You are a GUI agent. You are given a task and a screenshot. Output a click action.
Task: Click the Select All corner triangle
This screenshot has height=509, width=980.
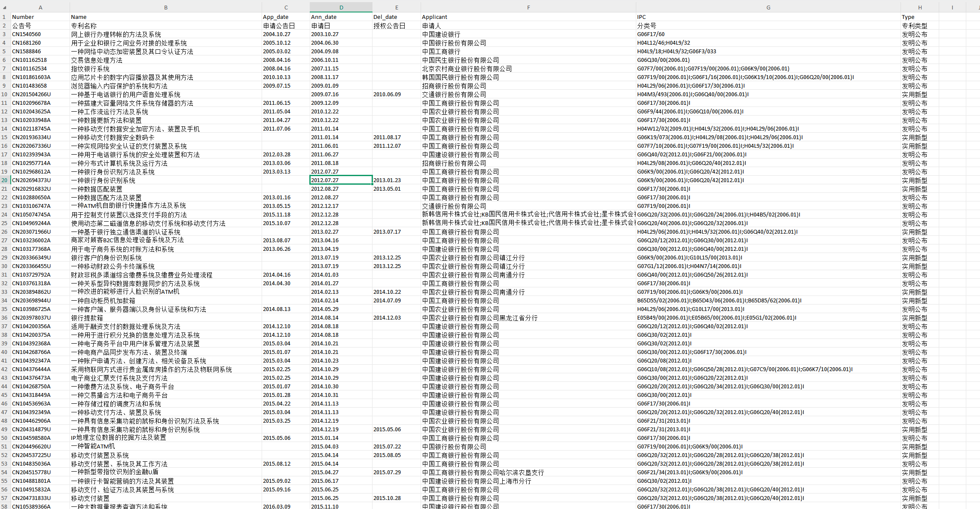click(x=5, y=7)
